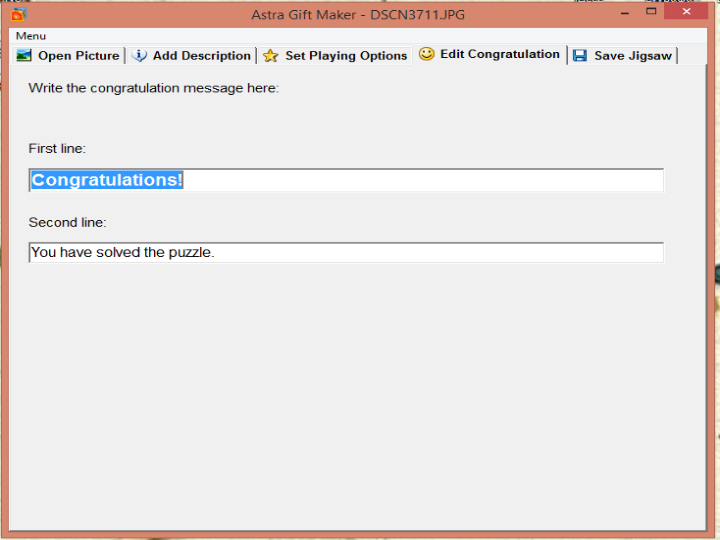
Task: Click 'Write the congratulation message here:' text
Action: coord(154,88)
